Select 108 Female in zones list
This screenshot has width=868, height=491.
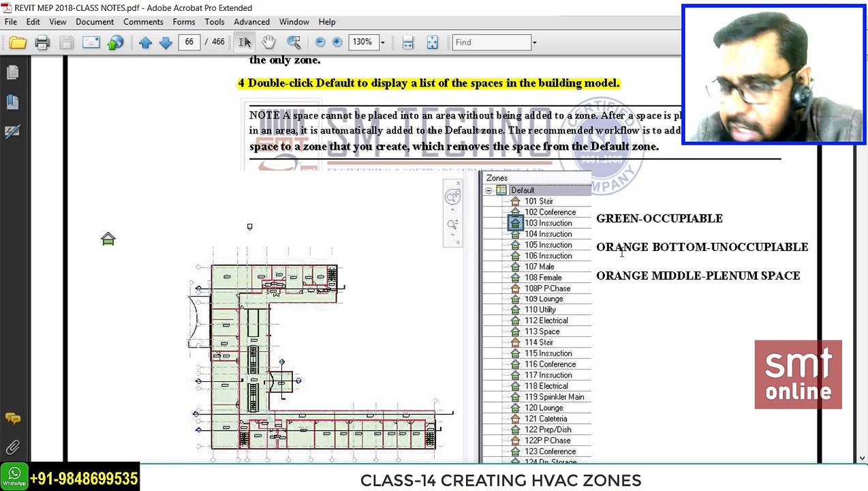(x=543, y=278)
